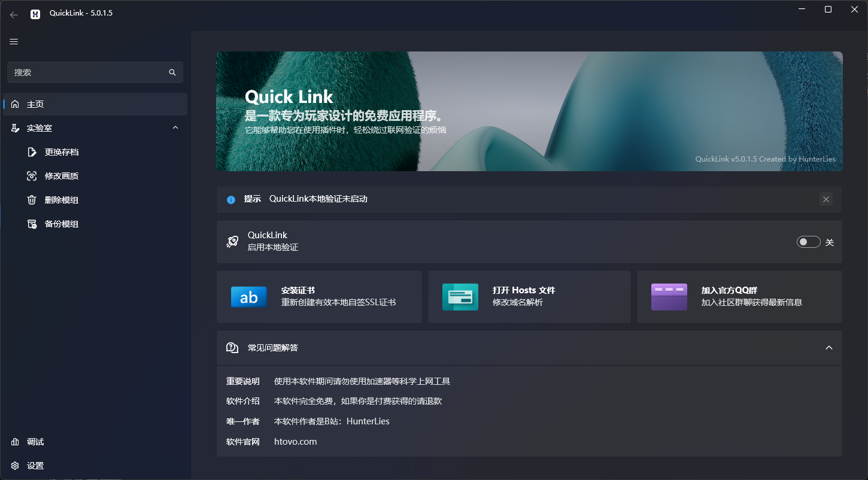This screenshot has height=480, width=868.
Task: Click the QuickLink app logo icon
Action: [x=35, y=14]
